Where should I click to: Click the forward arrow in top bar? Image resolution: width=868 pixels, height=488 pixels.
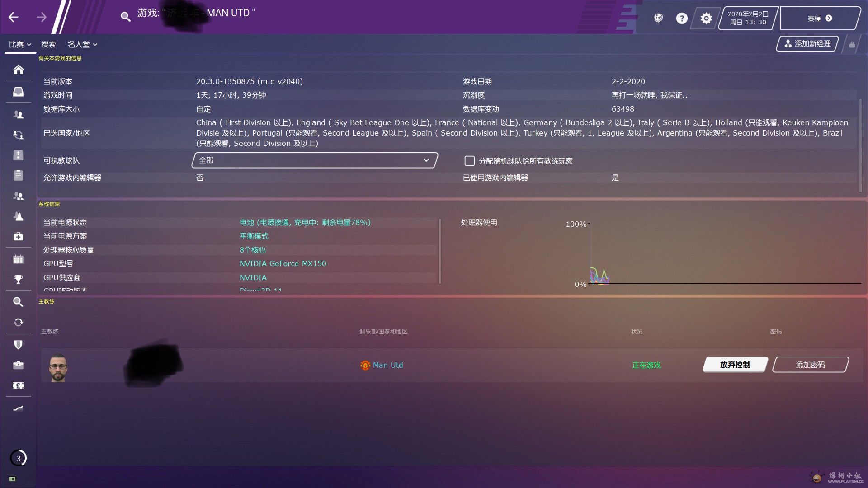pyautogui.click(x=42, y=17)
